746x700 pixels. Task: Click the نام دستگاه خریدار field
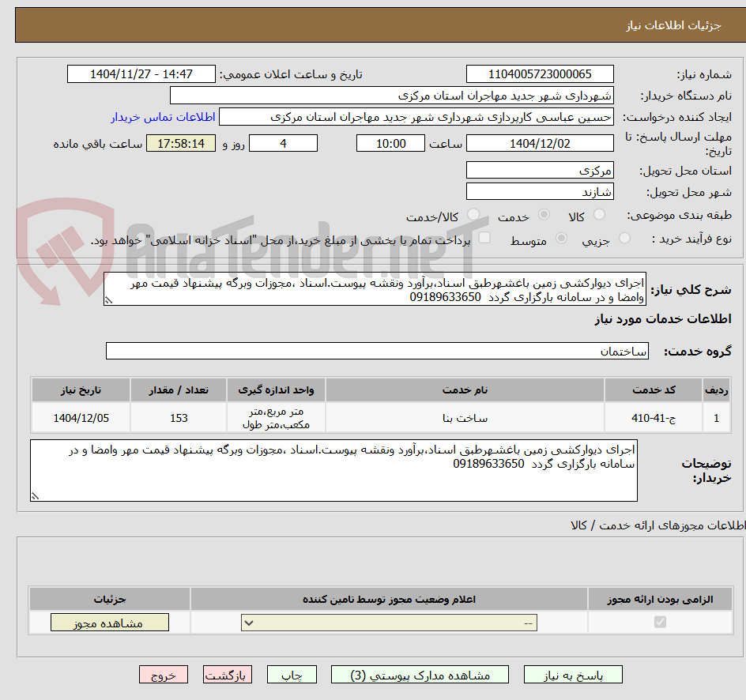[x=391, y=96]
